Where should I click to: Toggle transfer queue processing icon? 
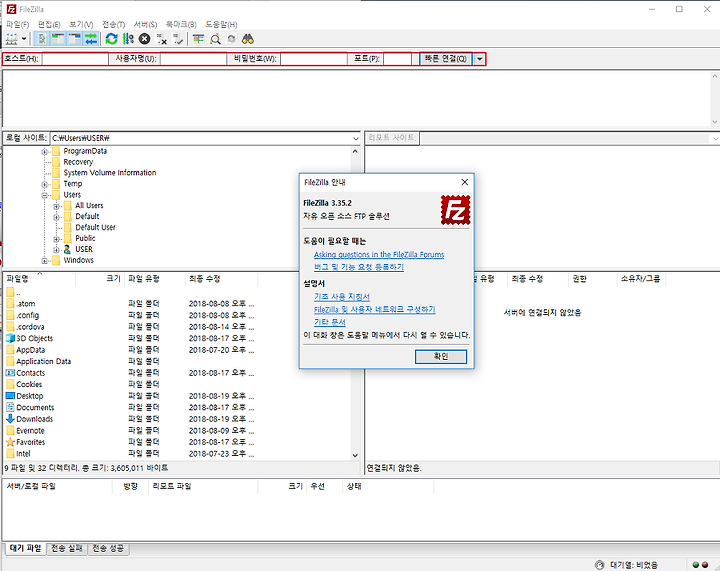(x=128, y=39)
